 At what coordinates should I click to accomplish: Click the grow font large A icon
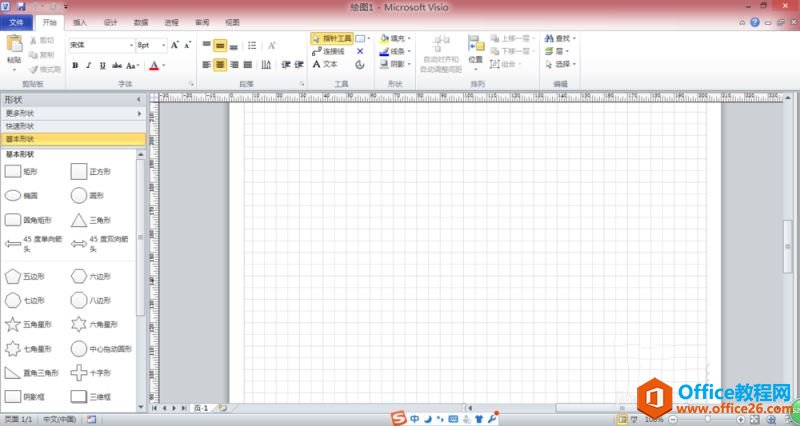tap(174, 45)
